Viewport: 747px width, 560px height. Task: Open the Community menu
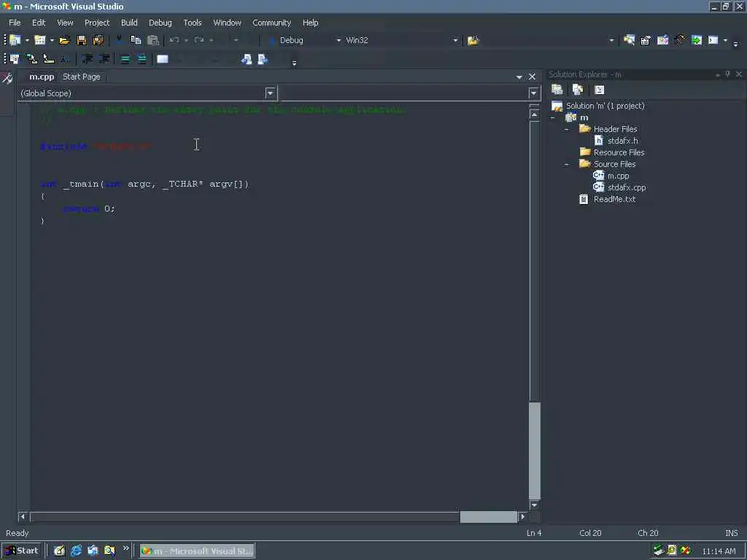(x=271, y=23)
